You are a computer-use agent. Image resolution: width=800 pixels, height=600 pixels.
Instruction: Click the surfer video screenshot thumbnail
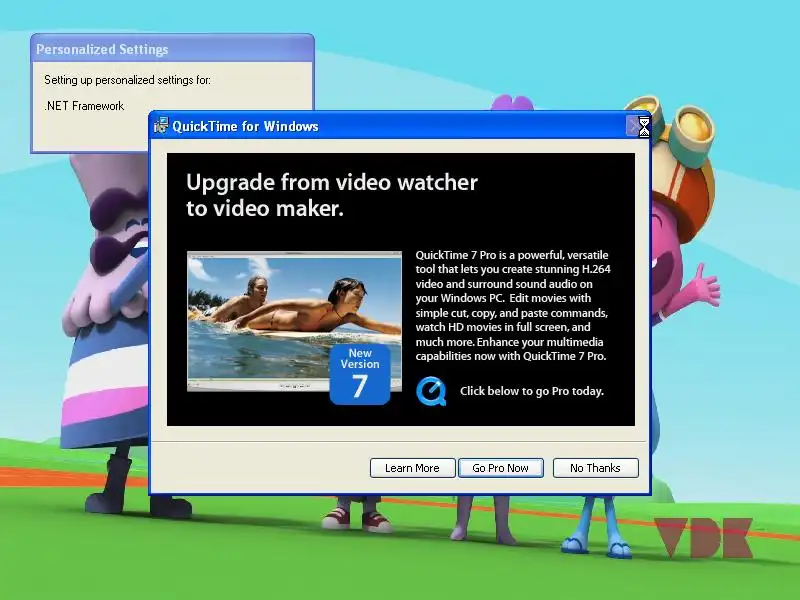[294, 321]
